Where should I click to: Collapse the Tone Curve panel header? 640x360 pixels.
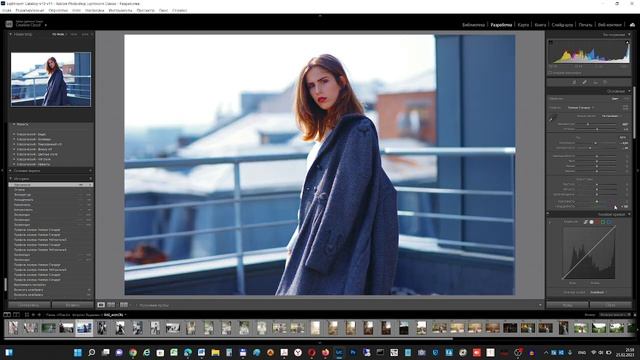[x=629, y=214]
